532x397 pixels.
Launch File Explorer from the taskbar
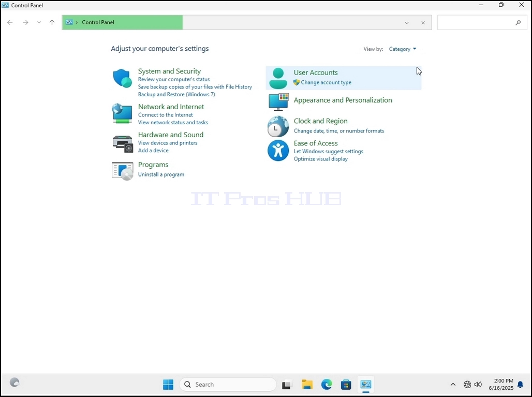tap(307, 385)
